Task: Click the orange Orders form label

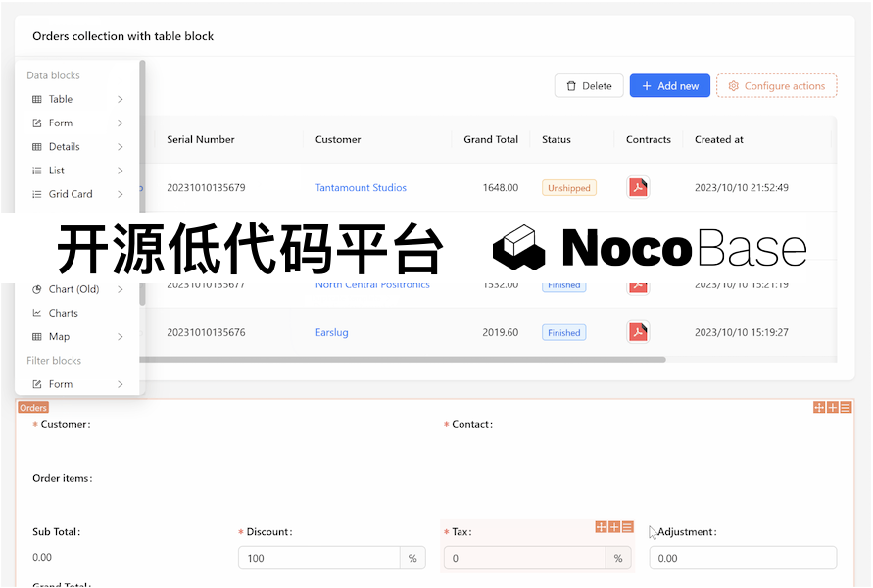Action: coord(33,408)
